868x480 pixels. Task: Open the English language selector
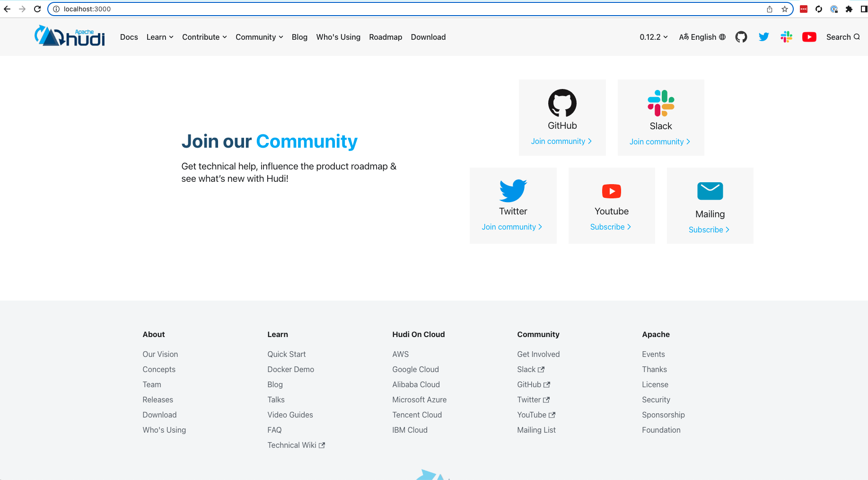pyautogui.click(x=702, y=37)
